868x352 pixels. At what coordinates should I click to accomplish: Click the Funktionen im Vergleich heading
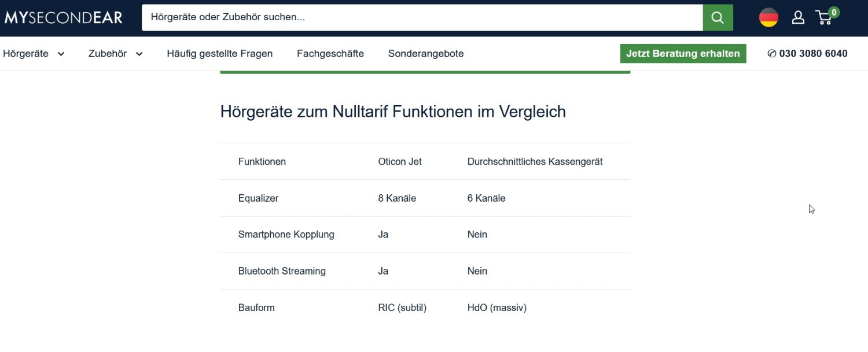point(393,112)
